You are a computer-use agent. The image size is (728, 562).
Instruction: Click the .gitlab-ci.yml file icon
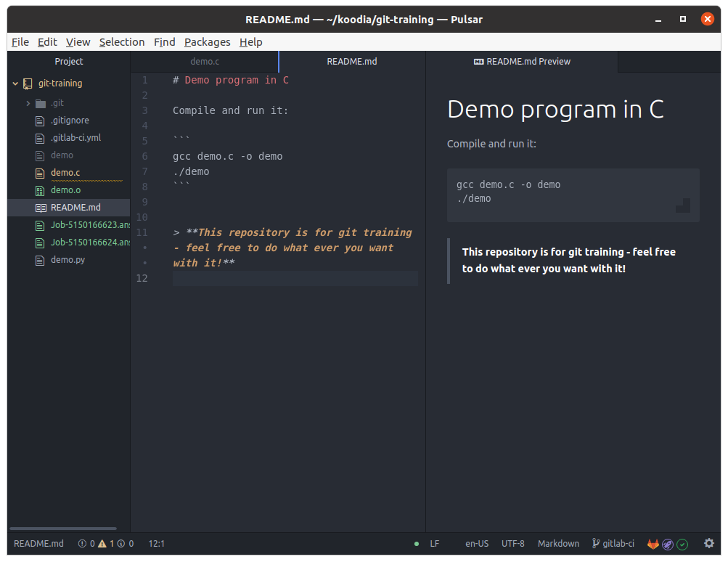click(40, 138)
